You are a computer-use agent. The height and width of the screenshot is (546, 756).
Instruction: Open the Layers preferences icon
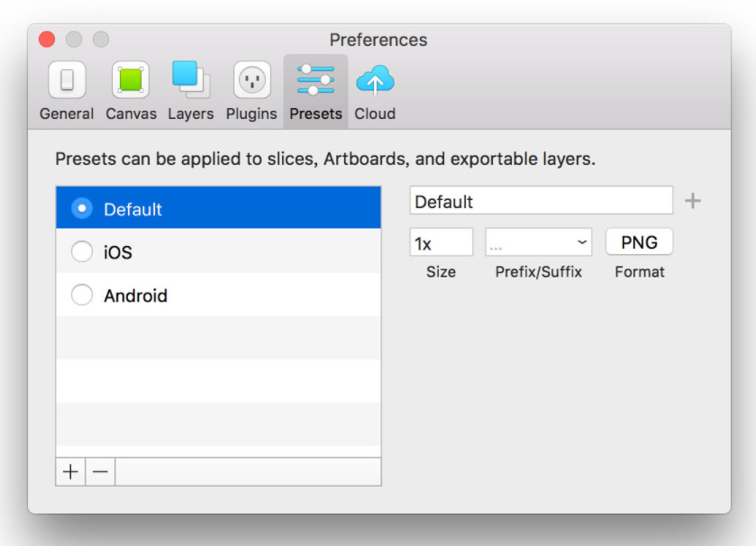(191, 79)
